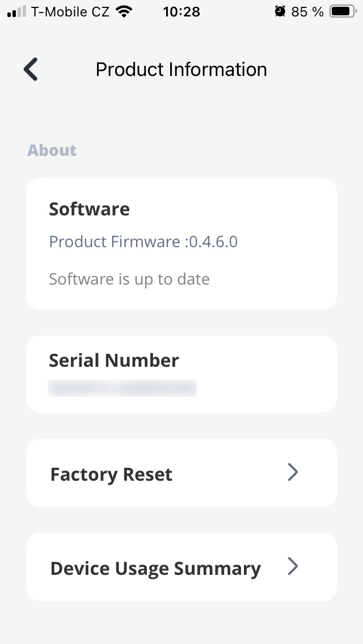Tap the 10:28 clock in status bar

181,11
